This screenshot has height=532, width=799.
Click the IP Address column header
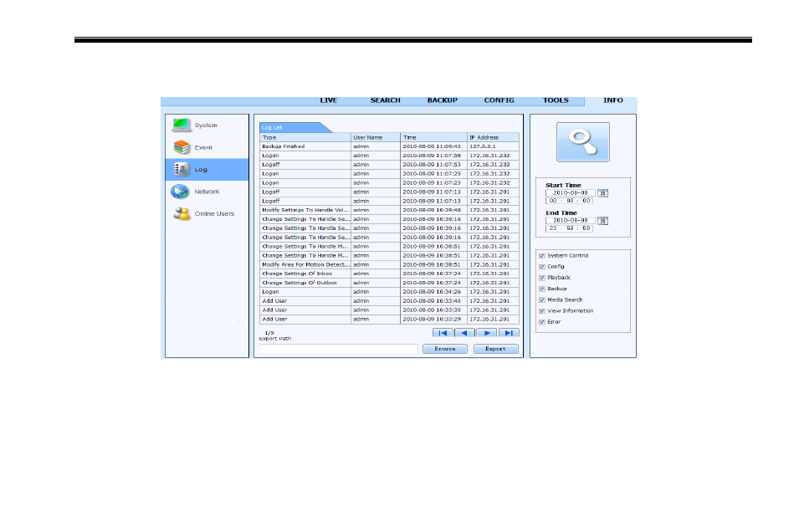[x=494, y=137]
